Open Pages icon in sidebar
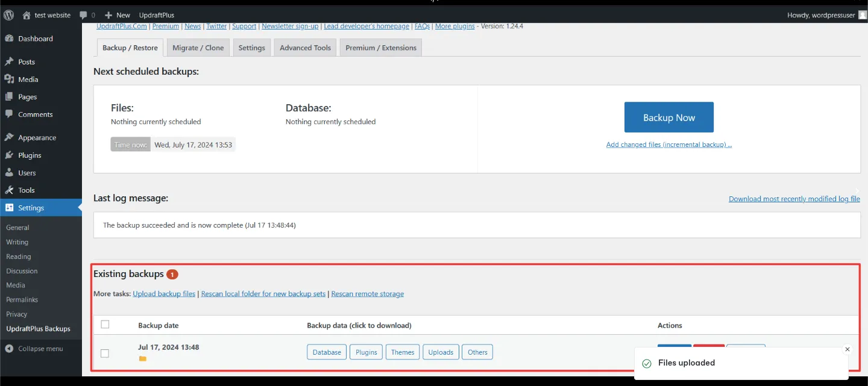The image size is (868, 386). pos(9,97)
